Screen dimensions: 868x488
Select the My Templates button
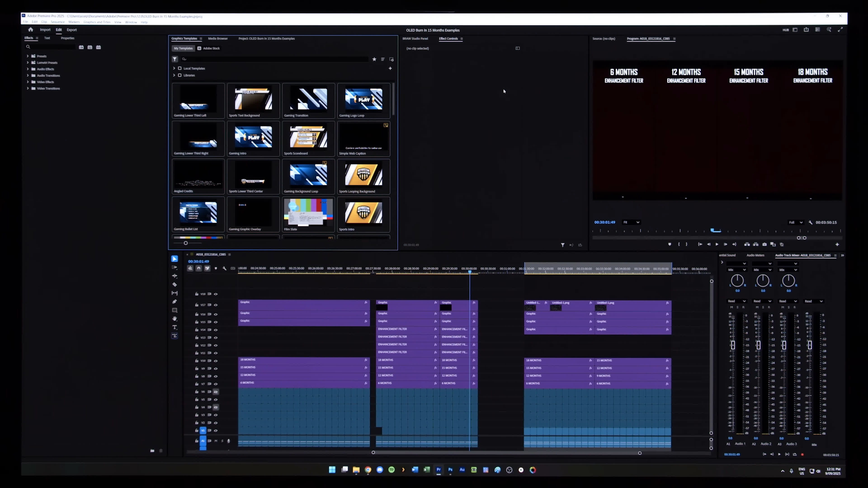[x=183, y=48]
